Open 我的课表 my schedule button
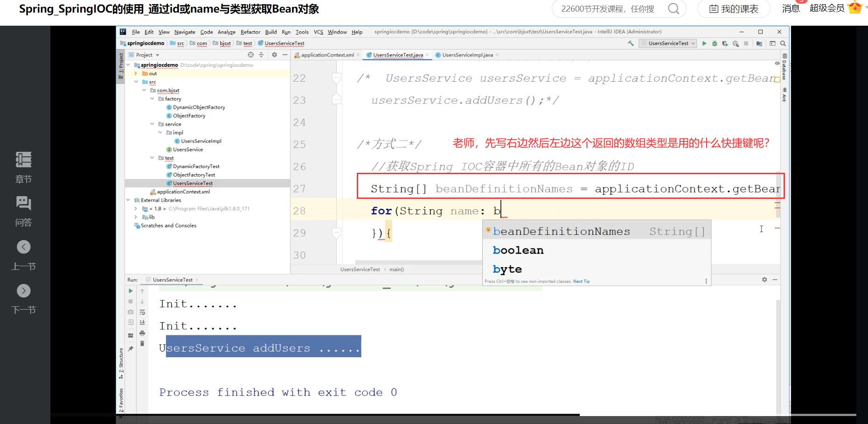 pyautogui.click(x=734, y=9)
